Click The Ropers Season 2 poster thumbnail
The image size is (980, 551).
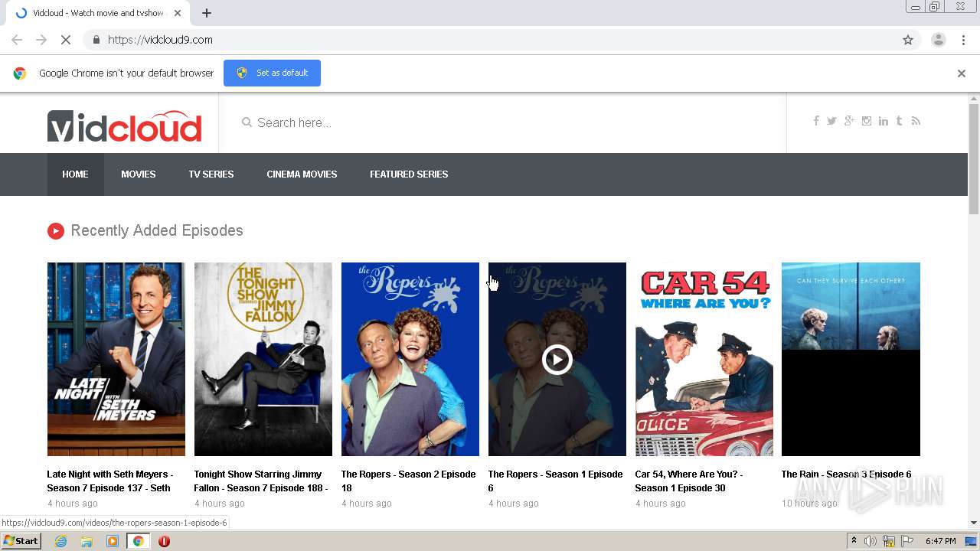(x=410, y=359)
